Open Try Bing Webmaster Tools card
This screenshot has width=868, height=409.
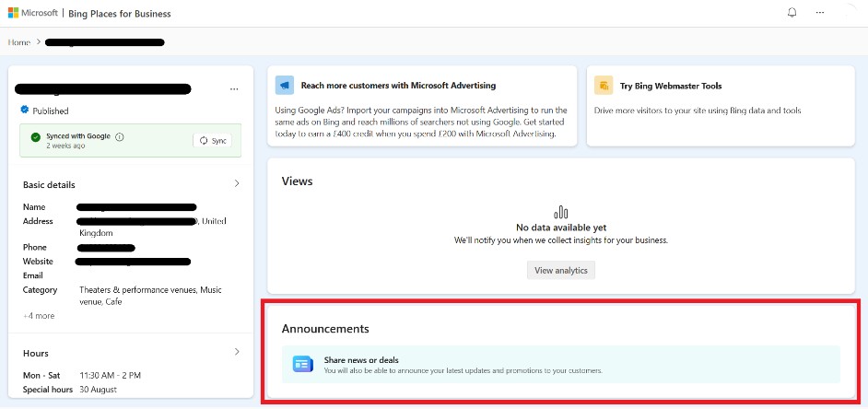[721, 106]
